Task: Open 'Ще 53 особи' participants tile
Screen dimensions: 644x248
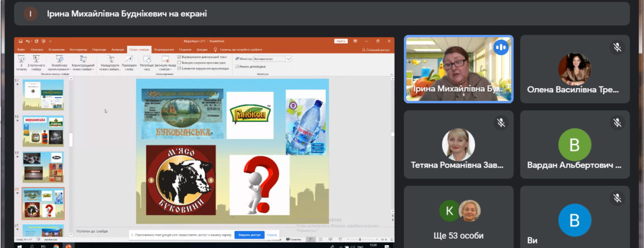Action: 459,217
